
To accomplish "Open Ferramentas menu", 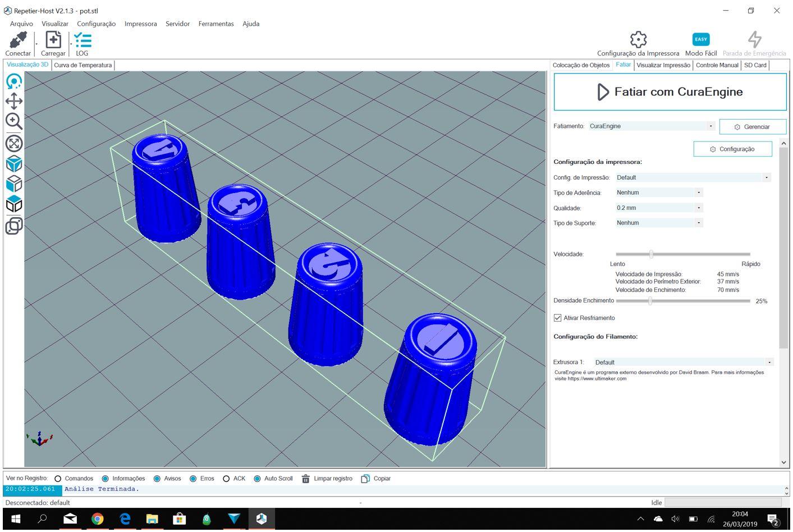I will click(x=216, y=24).
